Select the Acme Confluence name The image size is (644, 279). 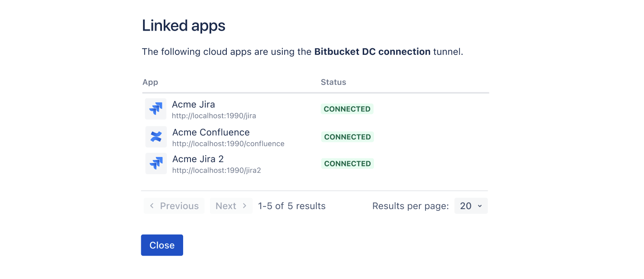tap(211, 132)
